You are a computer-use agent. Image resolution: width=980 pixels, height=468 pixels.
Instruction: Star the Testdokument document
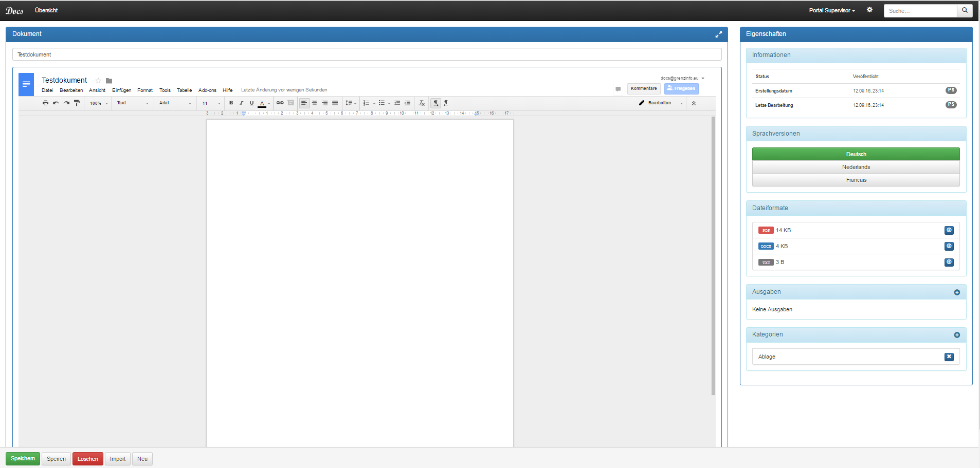click(98, 81)
